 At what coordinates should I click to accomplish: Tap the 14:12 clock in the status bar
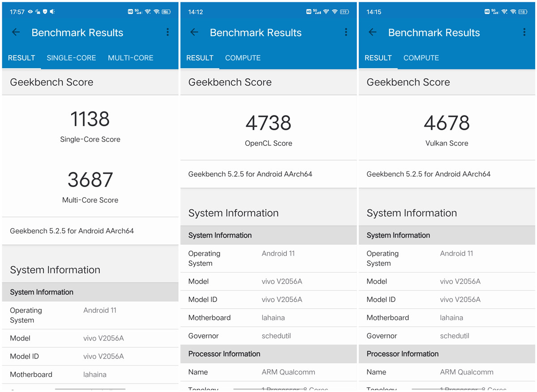(196, 12)
